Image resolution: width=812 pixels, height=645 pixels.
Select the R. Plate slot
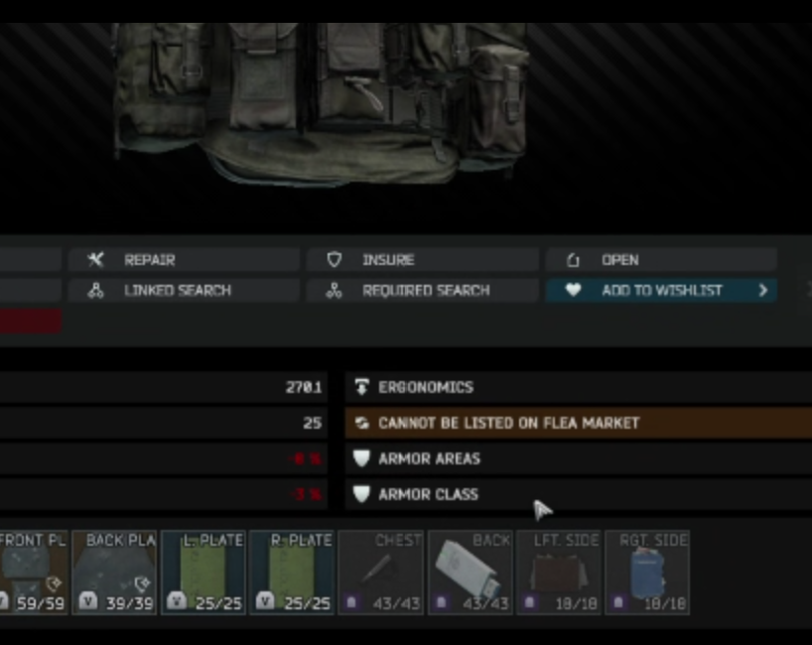coord(292,572)
